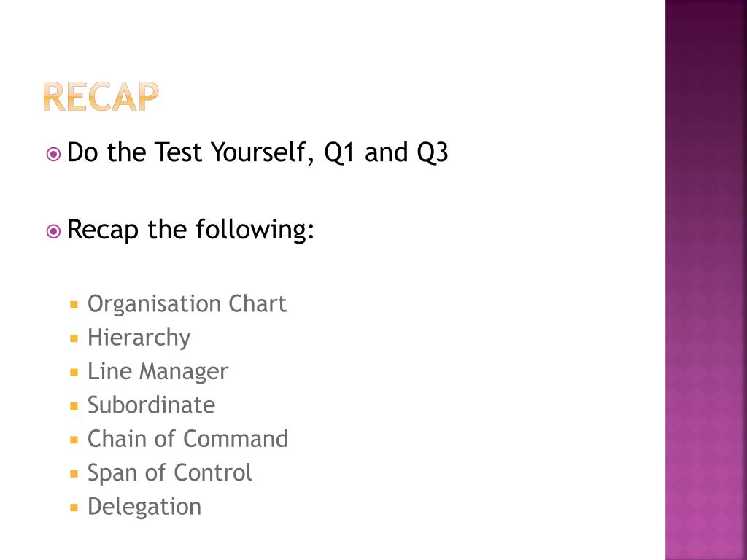747x560 pixels.
Task: Click the orange square bullet before Organisation Chart
Action: [x=74, y=305]
